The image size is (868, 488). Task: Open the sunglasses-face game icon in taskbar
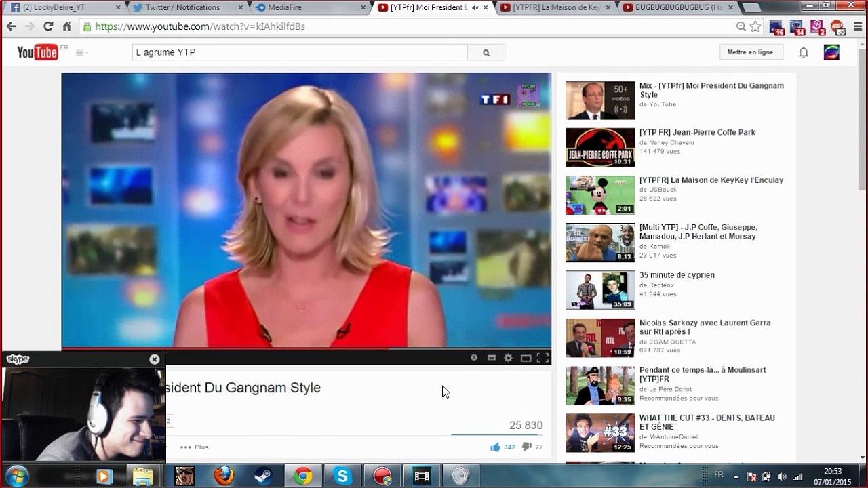[184, 476]
